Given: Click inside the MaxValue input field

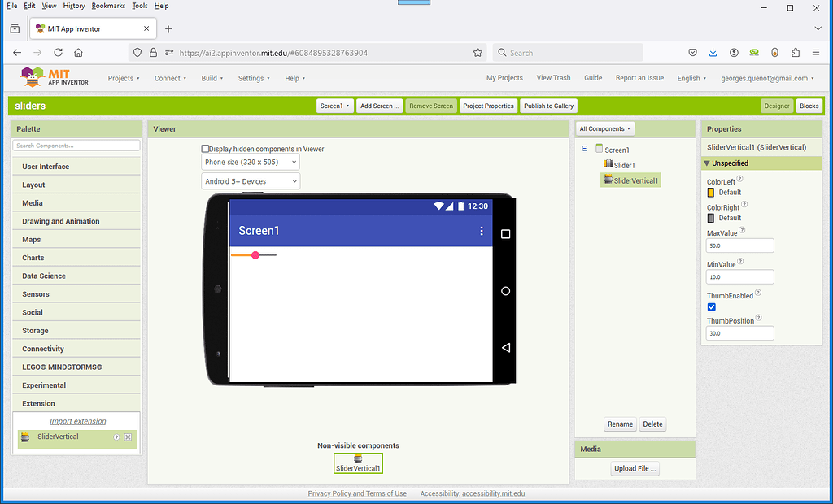Looking at the screenshot, I should click(739, 245).
